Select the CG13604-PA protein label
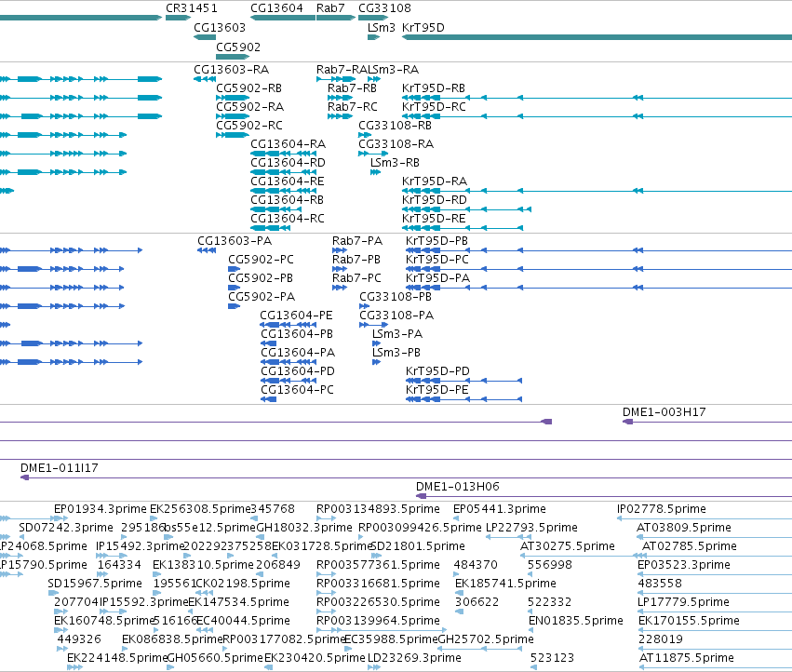This screenshot has height=672, width=792. [298, 353]
